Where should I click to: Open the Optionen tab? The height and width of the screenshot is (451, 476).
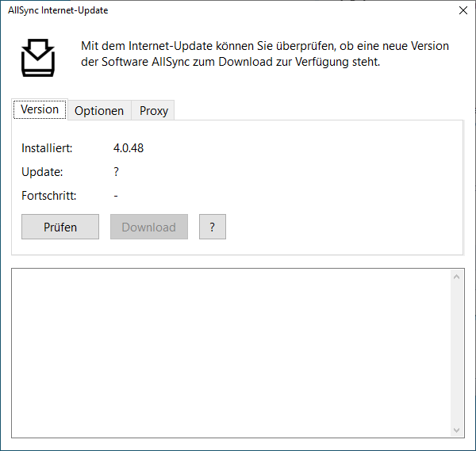tap(99, 111)
